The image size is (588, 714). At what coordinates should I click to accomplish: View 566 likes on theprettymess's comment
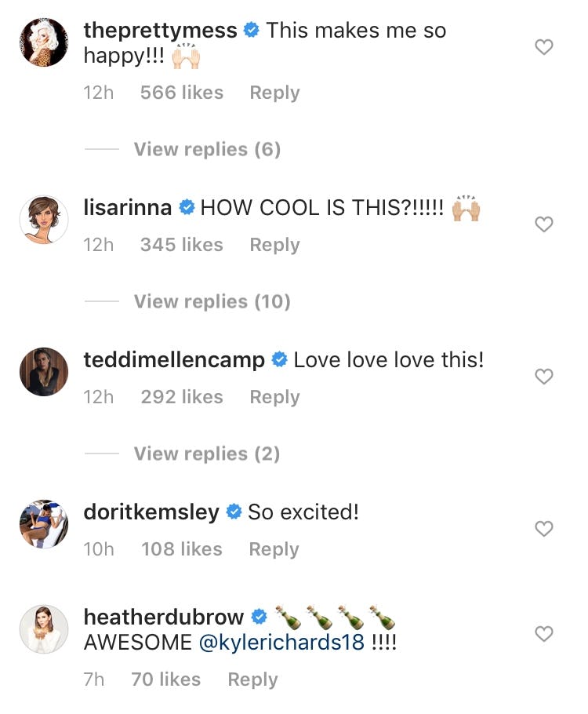point(181,93)
